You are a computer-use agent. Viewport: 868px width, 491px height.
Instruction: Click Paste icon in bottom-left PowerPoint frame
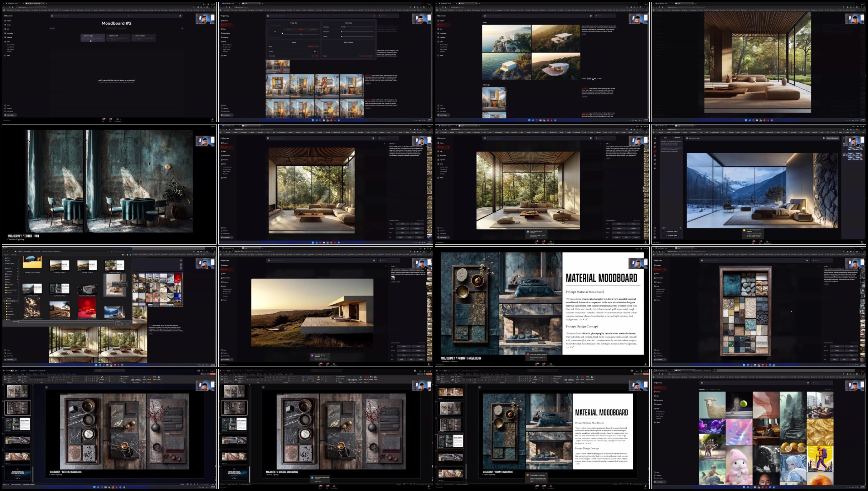click(5, 378)
